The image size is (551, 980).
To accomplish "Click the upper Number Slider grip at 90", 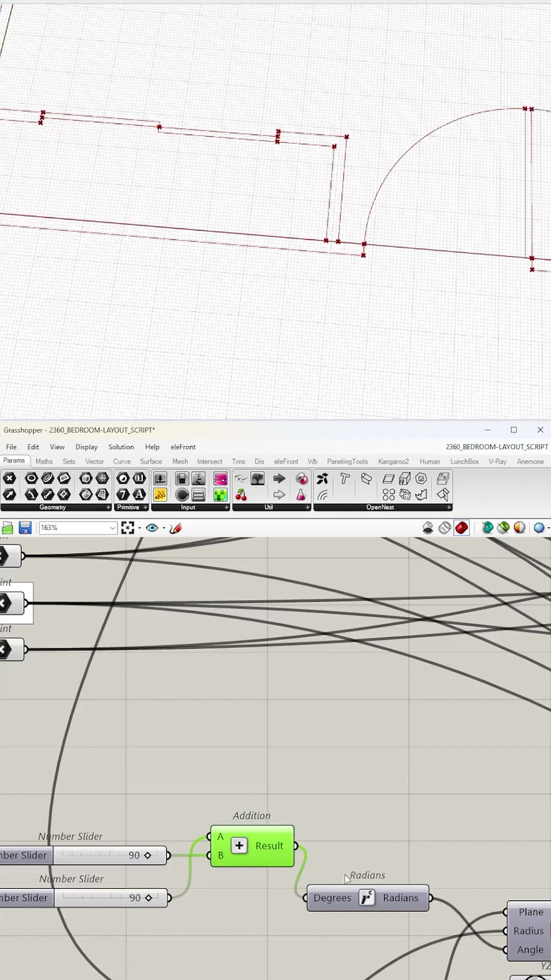I will (x=148, y=855).
